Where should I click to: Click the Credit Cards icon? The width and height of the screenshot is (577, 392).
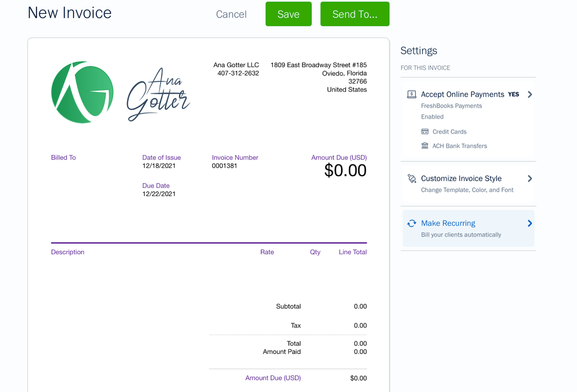(x=425, y=132)
